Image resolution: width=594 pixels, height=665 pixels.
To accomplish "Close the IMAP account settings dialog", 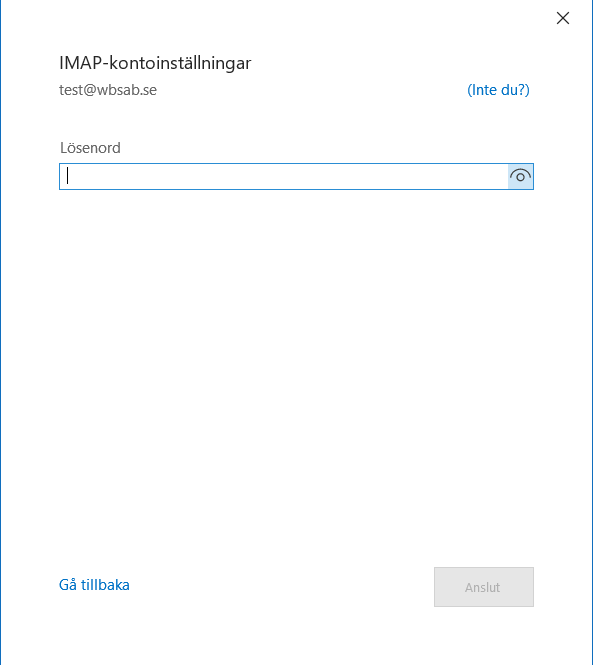I will click(x=563, y=18).
